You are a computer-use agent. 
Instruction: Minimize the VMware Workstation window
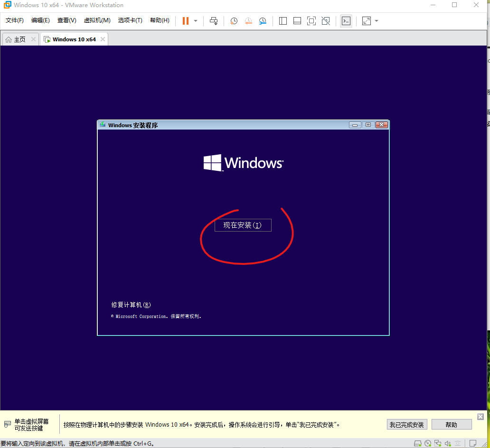pyautogui.click(x=433, y=5)
